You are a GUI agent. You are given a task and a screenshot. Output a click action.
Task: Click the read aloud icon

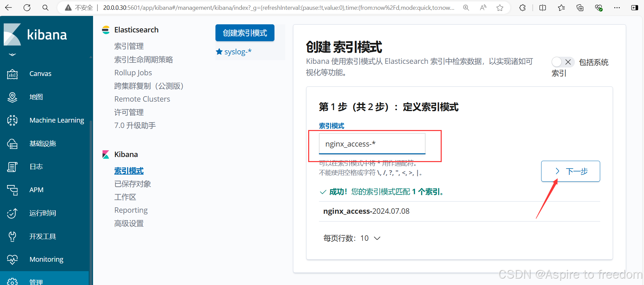pos(483,7)
